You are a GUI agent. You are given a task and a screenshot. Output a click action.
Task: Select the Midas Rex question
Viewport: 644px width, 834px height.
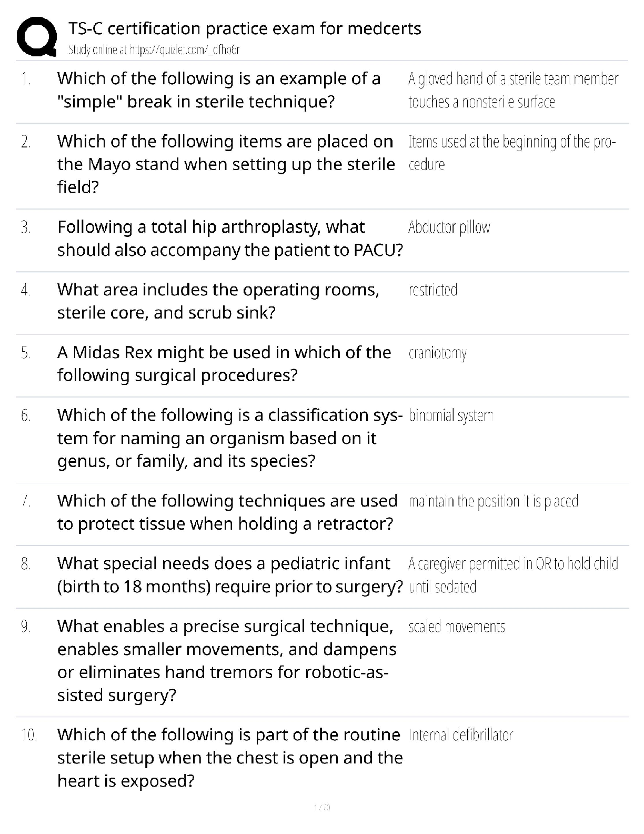click(224, 364)
